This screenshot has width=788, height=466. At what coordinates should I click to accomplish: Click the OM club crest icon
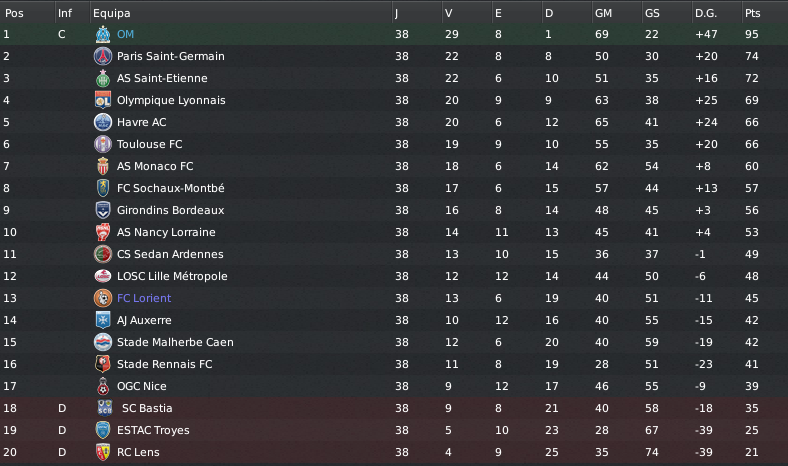(x=102, y=34)
